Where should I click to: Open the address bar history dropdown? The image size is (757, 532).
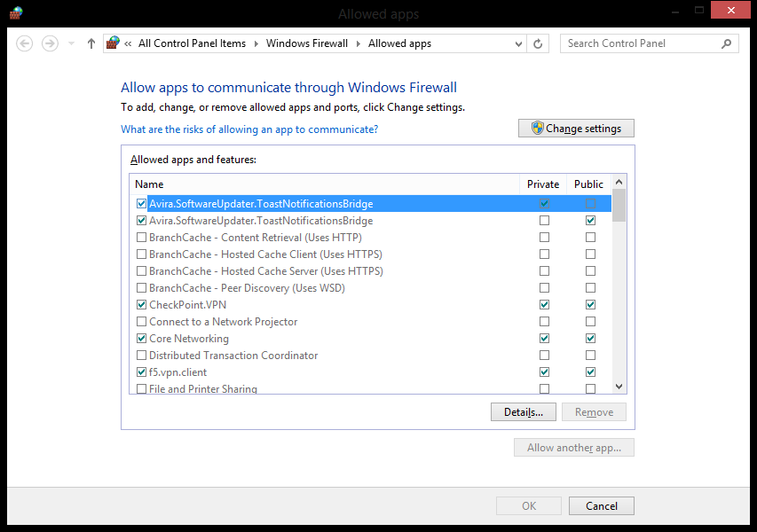519,43
